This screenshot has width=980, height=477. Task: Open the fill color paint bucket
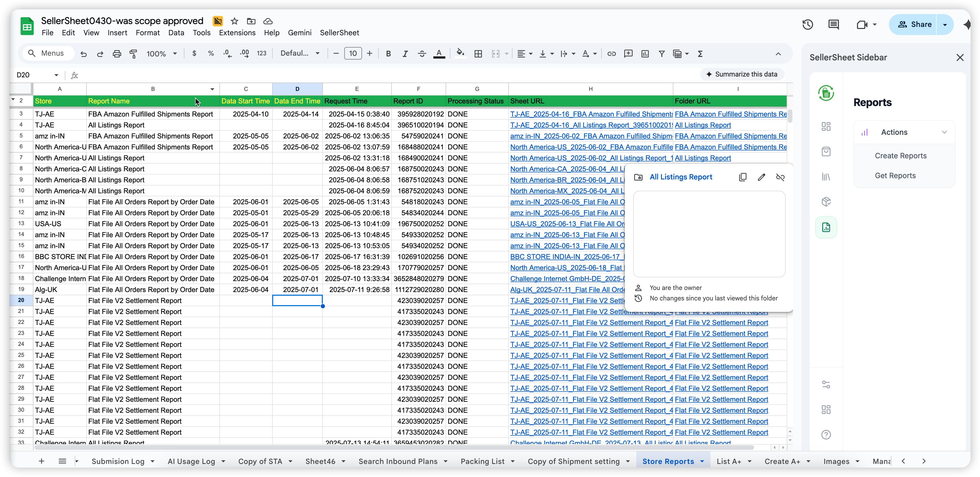click(460, 53)
